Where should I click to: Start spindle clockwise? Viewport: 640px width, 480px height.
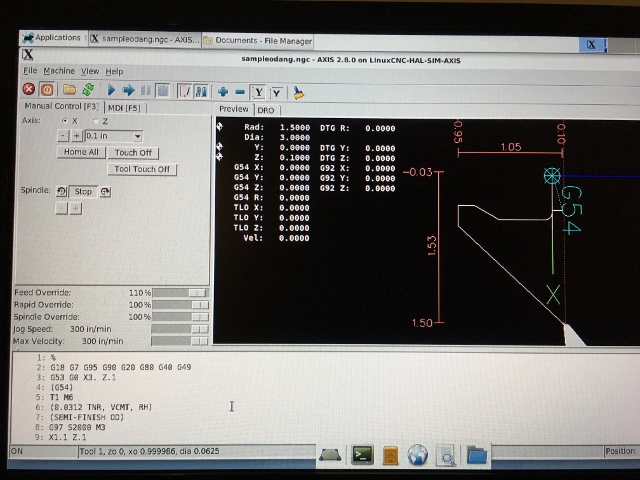105,191
